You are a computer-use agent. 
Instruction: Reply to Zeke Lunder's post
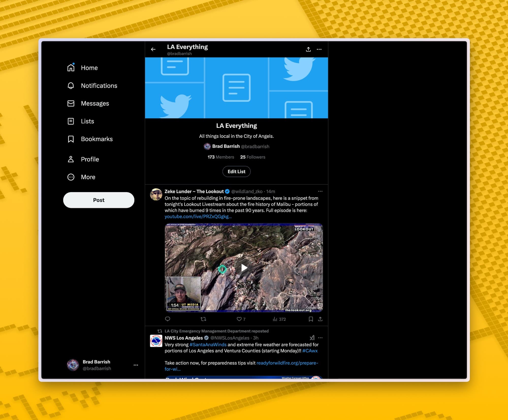(168, 319)
